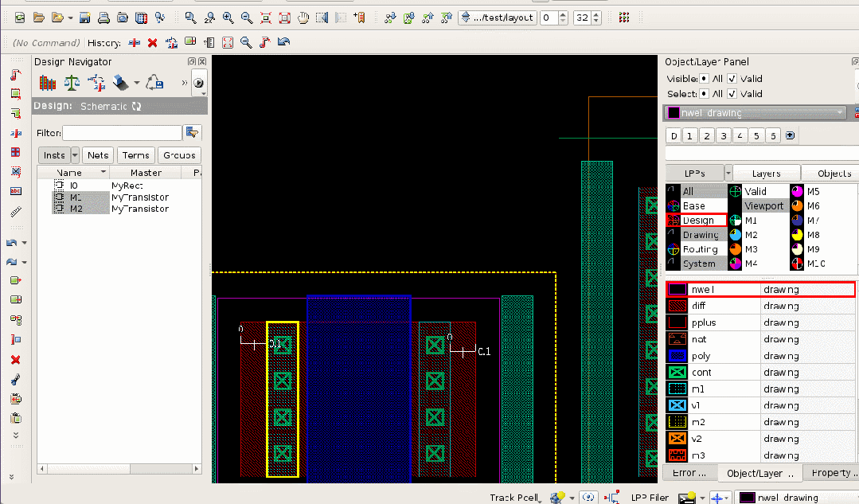Select the hand pan tool

[x=303, y=18]
